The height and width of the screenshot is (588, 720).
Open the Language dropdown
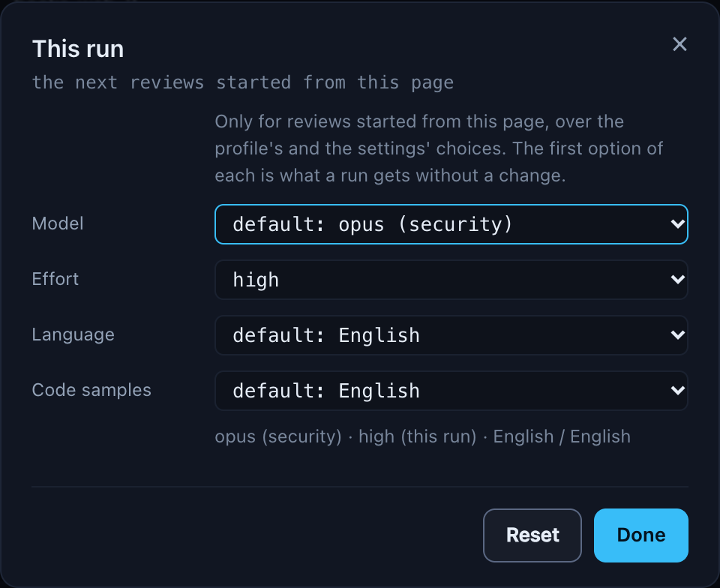(x=451, y=335)
